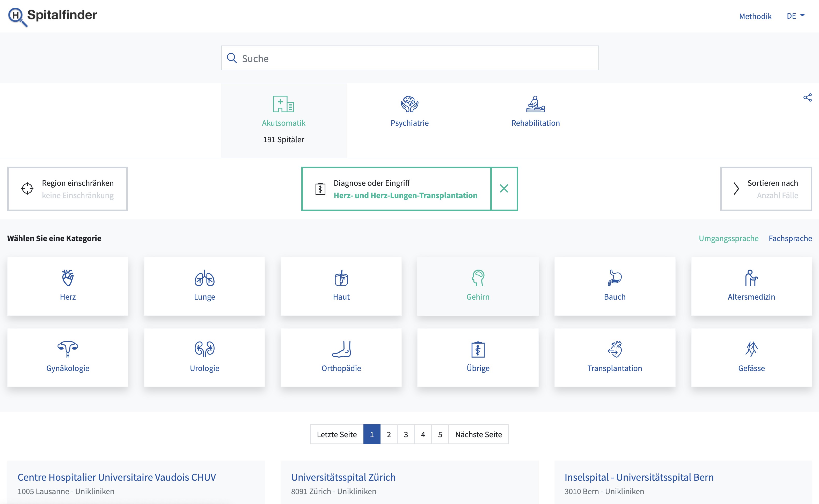Choose the Transplantation category icon
The width and height of the screenshot is (819, 504).
615,349
